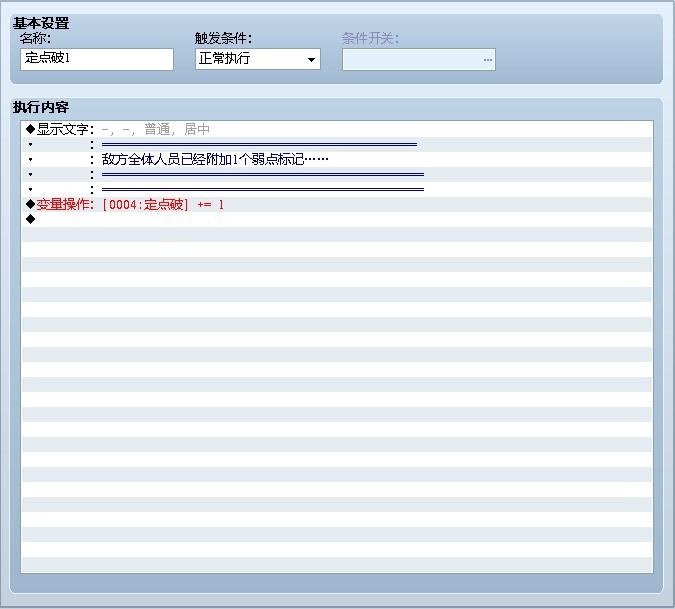675x609 pixels.
Task: Select the first double-line separator text row
Action: (337, 144)
